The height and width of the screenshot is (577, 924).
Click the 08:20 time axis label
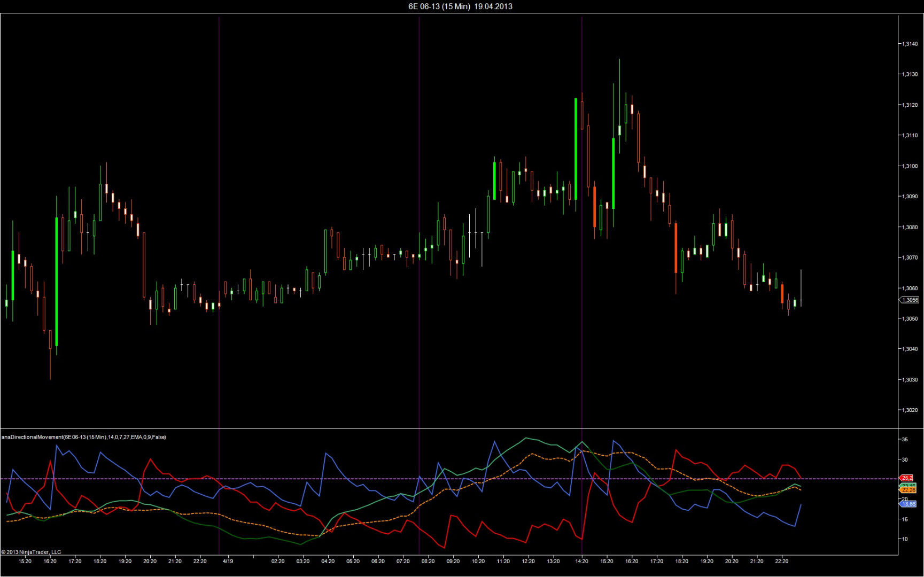click(428, 562)
